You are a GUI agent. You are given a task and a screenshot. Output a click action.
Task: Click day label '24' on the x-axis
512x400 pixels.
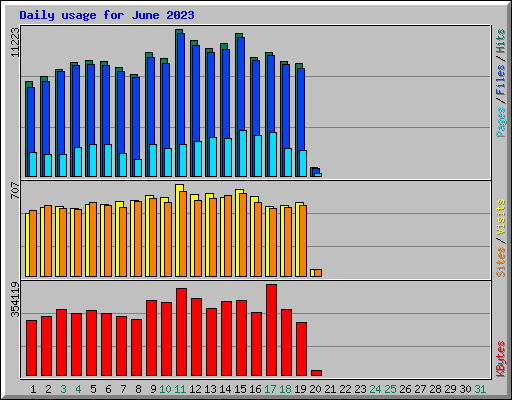point(375,389)
